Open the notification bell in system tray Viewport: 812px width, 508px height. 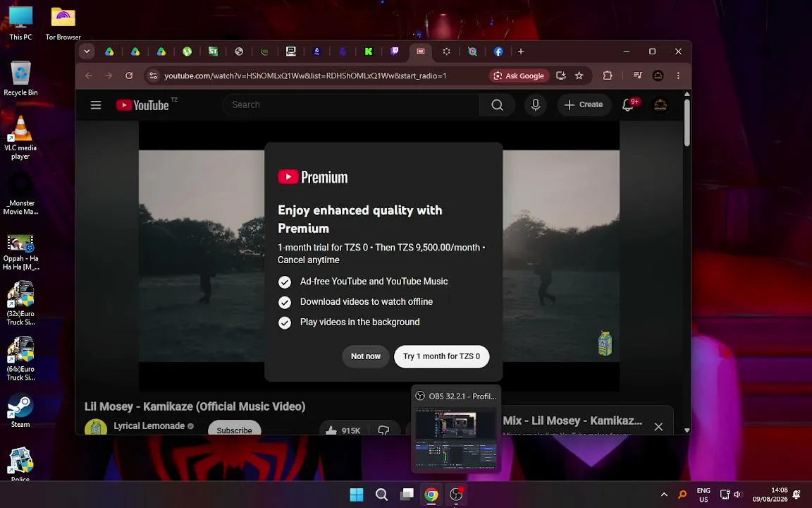(796, 495)
